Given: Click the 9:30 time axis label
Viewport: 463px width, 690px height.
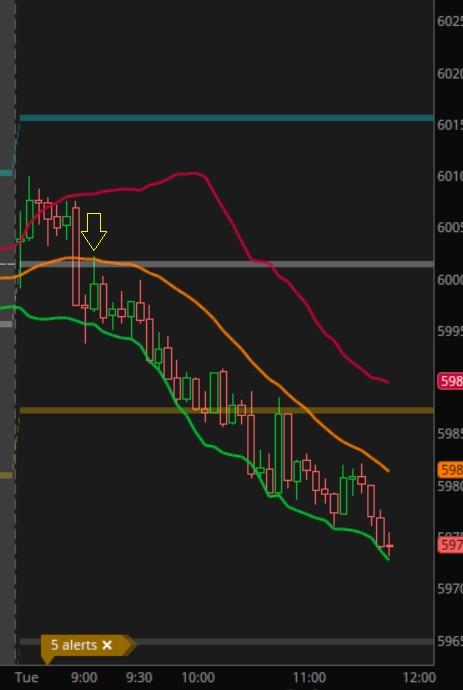Looking at the screenshot, I should coord(139,677).
